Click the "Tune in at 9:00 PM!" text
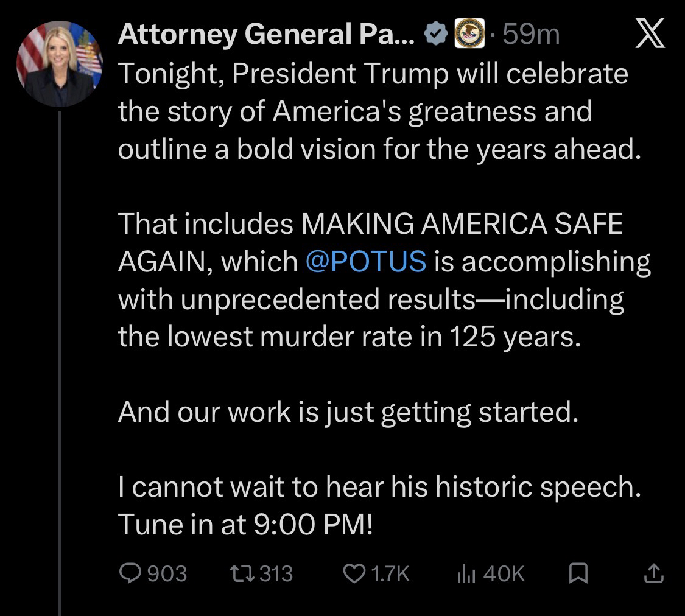Viewport: 685px width, 616px height. (x=244, y=525)
